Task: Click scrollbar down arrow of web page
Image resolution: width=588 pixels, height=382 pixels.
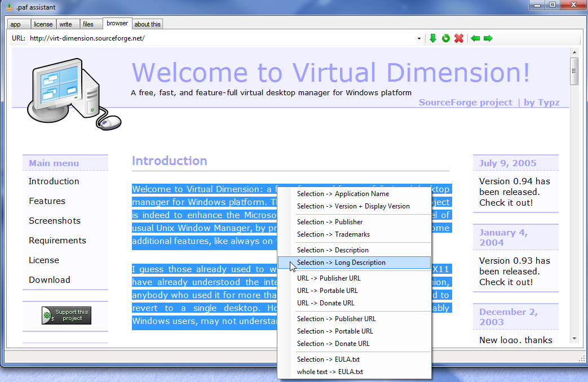Action: pyautogui.click(x=574, y=339)
